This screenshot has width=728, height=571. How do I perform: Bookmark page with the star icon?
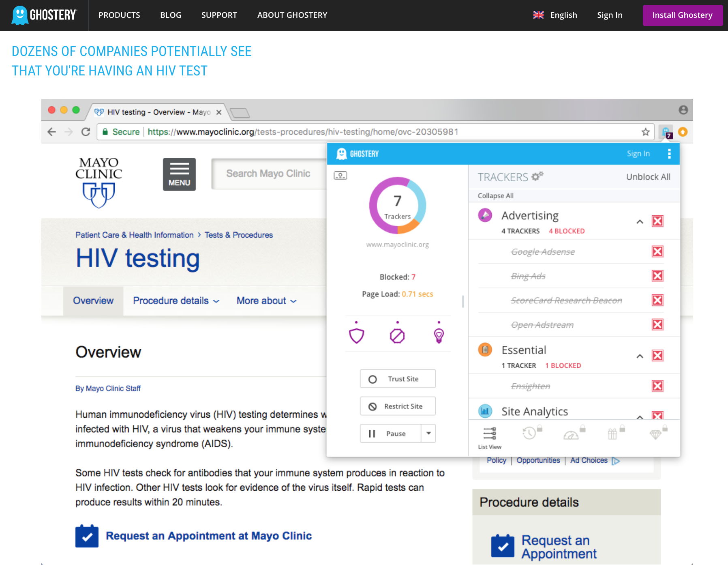(646, 132)
